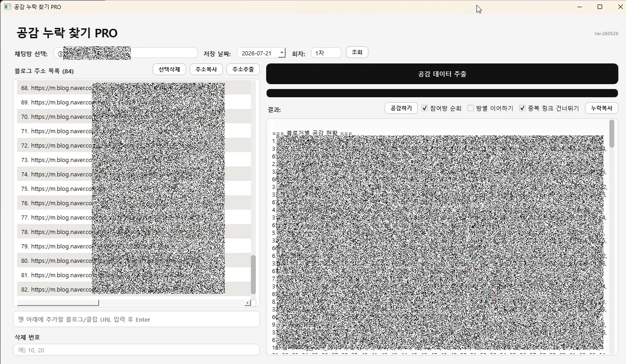The image size is (626, 364).
Task: Click the blog list horizontal scrollbar thumb
Action: coord(58,303)
